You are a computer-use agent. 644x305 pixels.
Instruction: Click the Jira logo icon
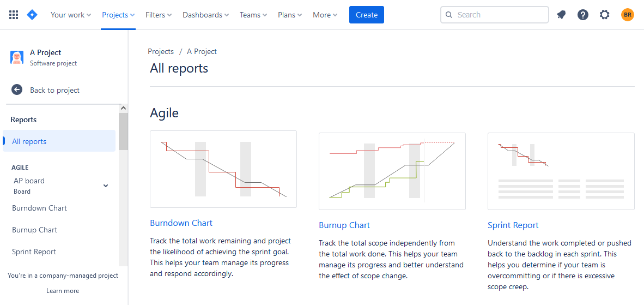pyautogui.click(x=32, y=15)
